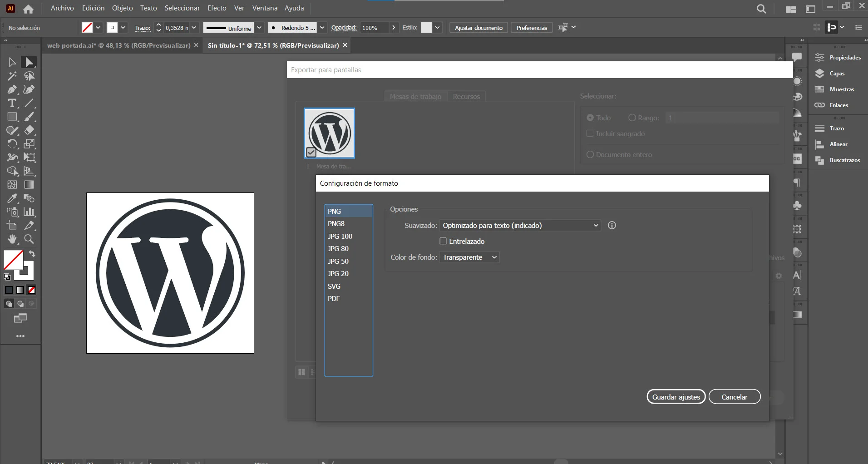The image size is (868, 464).
Task: Open the Color de fondo dropdown
Action: [469, 257]
